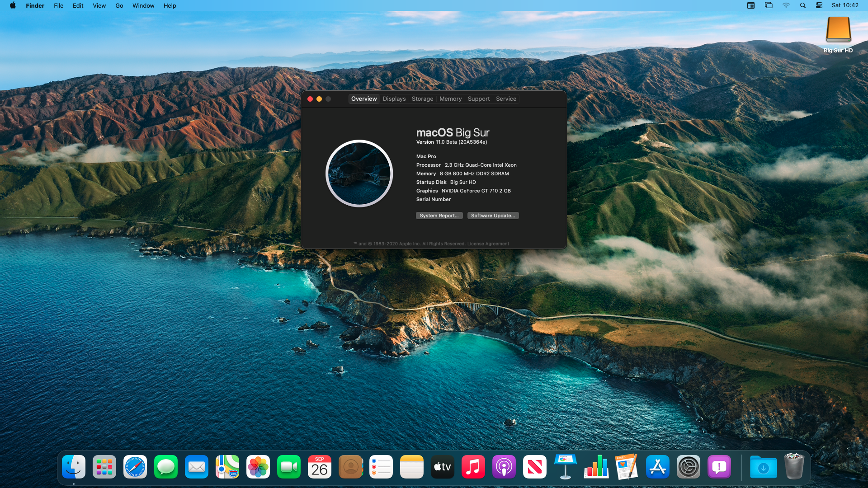The width and height of the screenshot is (868, 488).
Task: Open FaceTime from the Dock
Action: click(289, 467)
